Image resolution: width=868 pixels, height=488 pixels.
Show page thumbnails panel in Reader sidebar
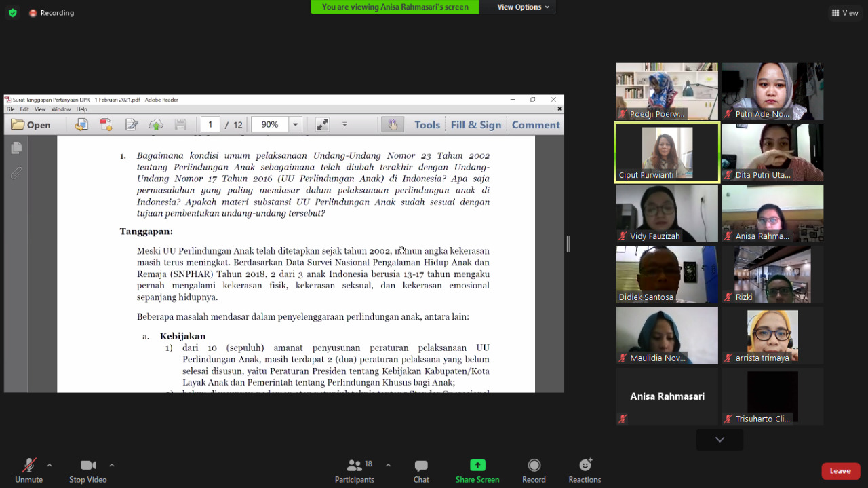[16, 148]
